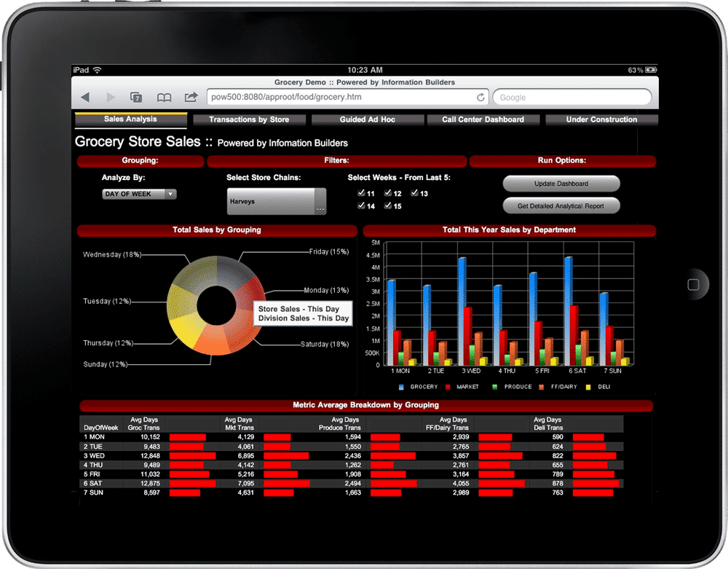Image resolution: width=728 pixels, height=569 pixels.
Task: Disable the week 15 checkbox
Action: 388,206
